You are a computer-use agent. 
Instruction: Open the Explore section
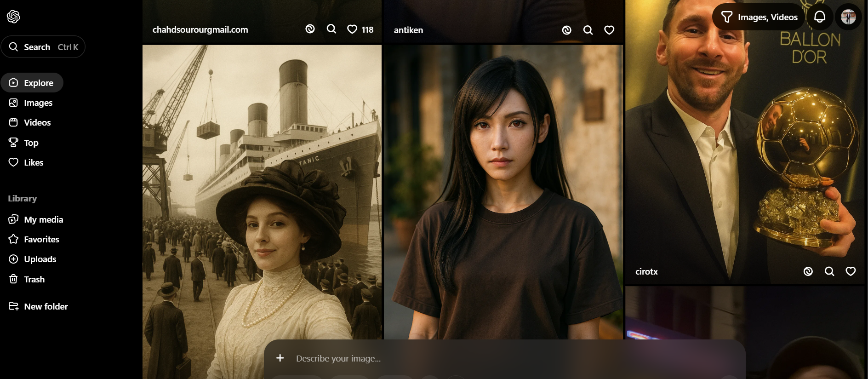pyautogui.click(x=32, y=83)
